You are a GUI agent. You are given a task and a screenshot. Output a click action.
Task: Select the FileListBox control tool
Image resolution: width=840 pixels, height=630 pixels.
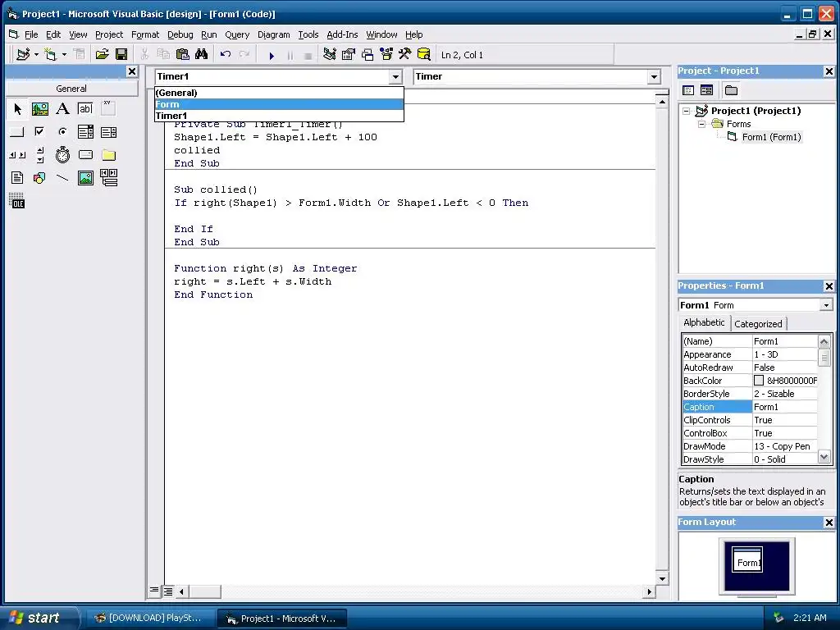point(17,178)
